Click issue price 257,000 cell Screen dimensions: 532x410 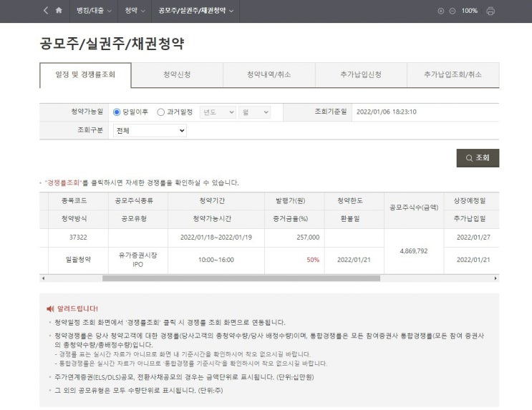(294, 238)
